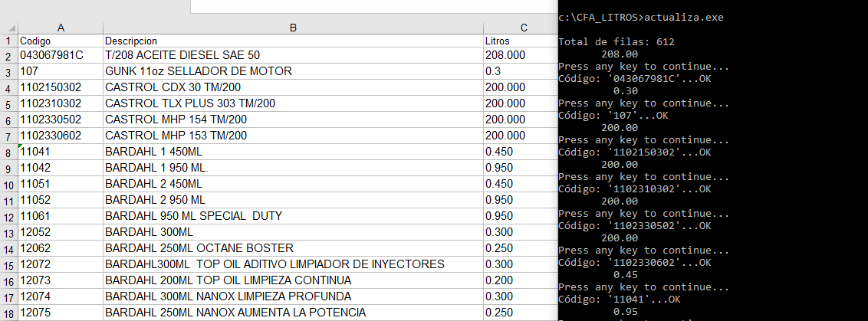Select cell with code 12062
Viewport: 868px width, 321px height.
pyautogui.click(x=61, y=248)
